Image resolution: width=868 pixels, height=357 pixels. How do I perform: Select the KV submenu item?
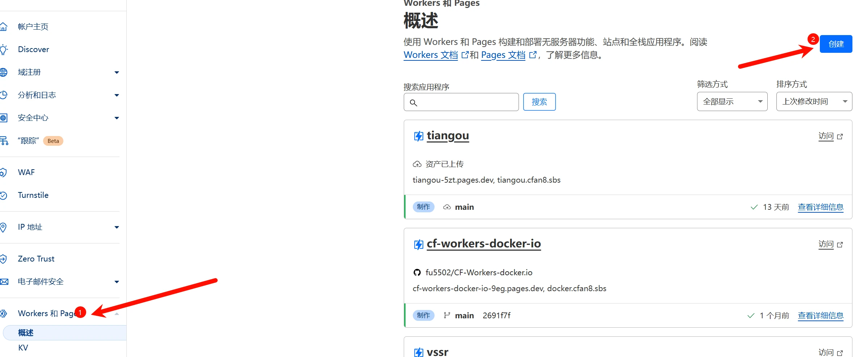point(23,348)
